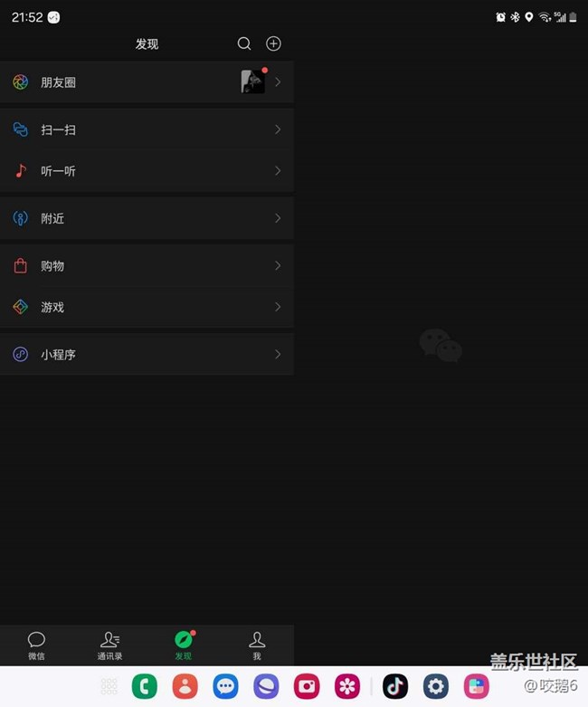This screenshot has height=707, width=588.
Task: Open 小程序 mini programs entry
Action: click(x=147, y=354)
